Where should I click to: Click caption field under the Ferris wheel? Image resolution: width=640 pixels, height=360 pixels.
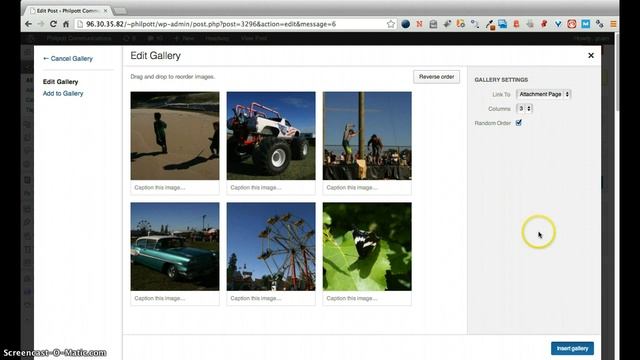click(271, 298)
